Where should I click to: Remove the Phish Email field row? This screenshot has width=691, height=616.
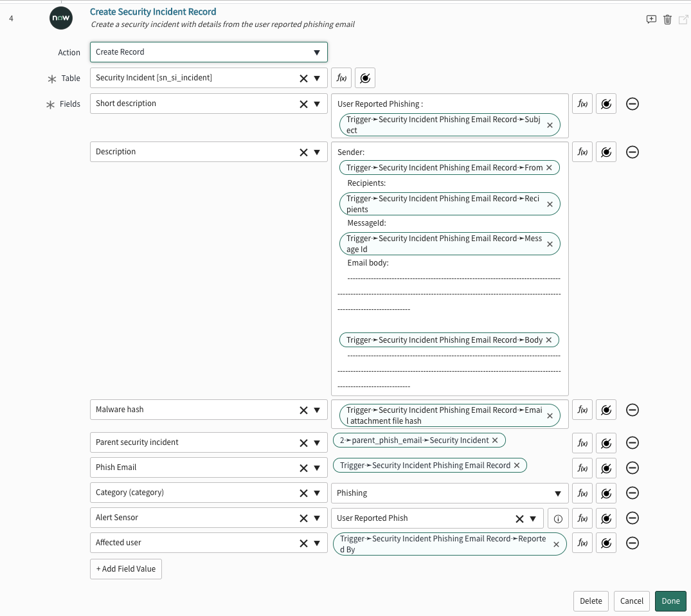633,468
